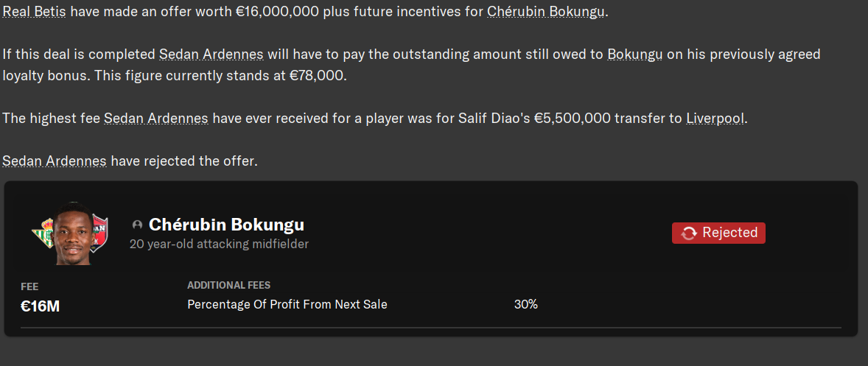This screenshot has height=366, width=868.
Task: Click Percentage Of Profit From Next Sale row
Action: pos(287,304)
